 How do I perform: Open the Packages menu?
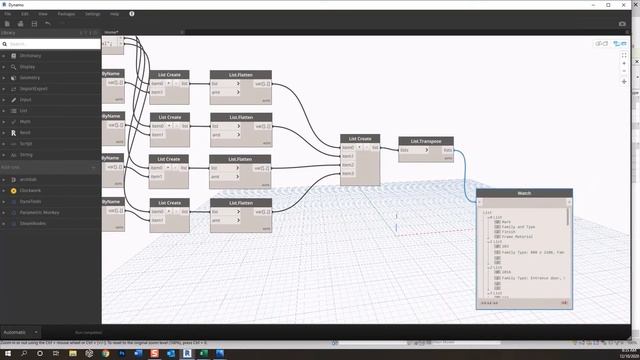tap(66, 13)
